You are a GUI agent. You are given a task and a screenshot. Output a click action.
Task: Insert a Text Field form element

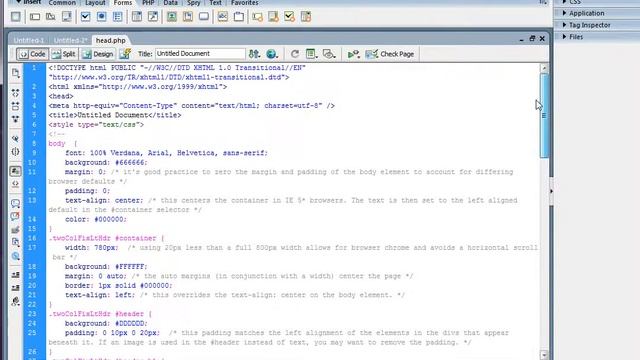tap(35, 17)
